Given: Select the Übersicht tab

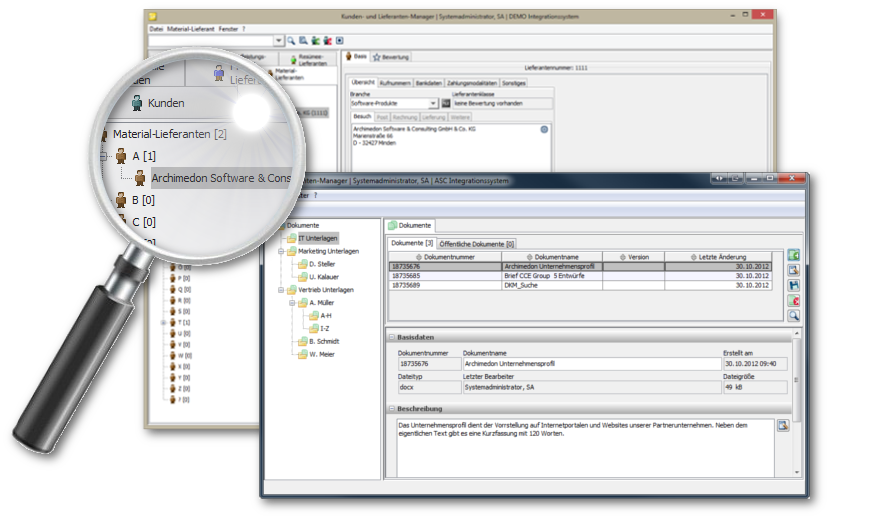Looking at the screenshot, I should click(x=363, y=83).
